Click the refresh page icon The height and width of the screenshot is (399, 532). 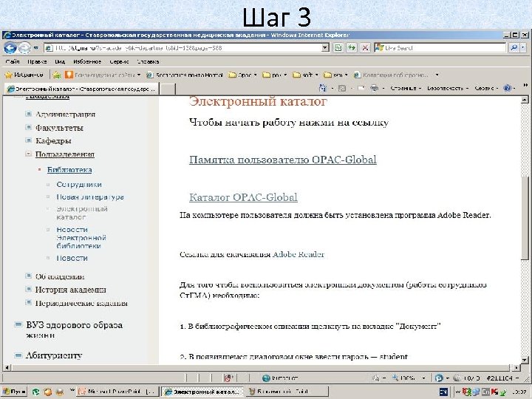[x=352, y=48]
